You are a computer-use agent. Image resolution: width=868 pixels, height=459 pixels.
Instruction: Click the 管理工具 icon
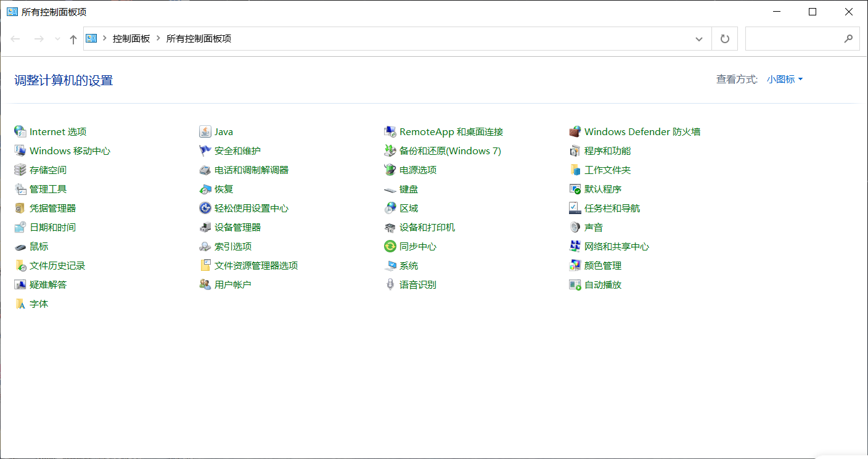click(x=20, y=189)
